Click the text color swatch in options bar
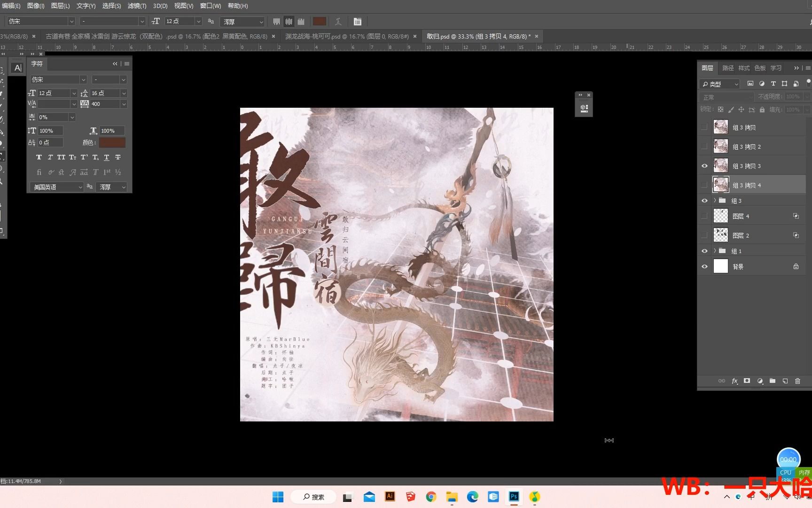 320,22
